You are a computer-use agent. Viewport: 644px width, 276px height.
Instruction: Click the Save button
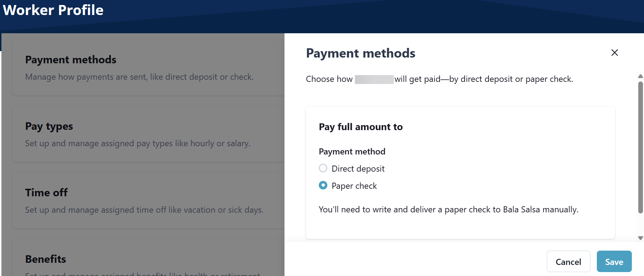(x=614, y=262)
